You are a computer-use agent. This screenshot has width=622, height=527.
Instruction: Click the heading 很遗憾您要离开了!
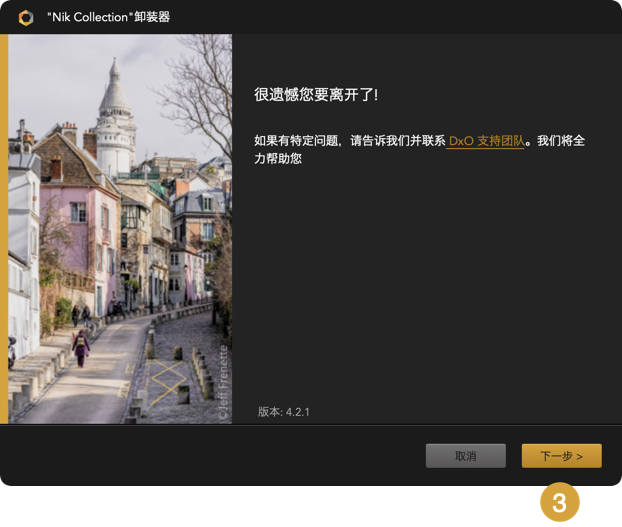316,95
